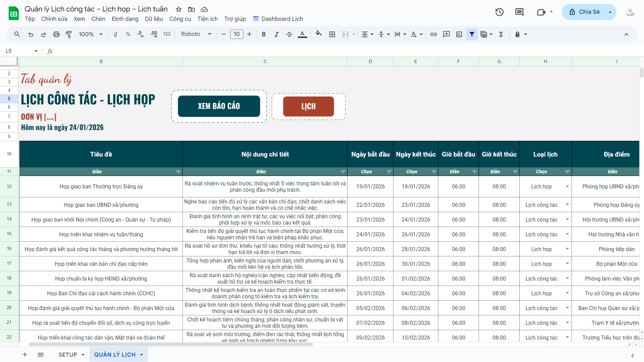This screenshot has height=362, width=644.
Task: Click the XEM BÁO CÁO button
Action: click(219, 106)
